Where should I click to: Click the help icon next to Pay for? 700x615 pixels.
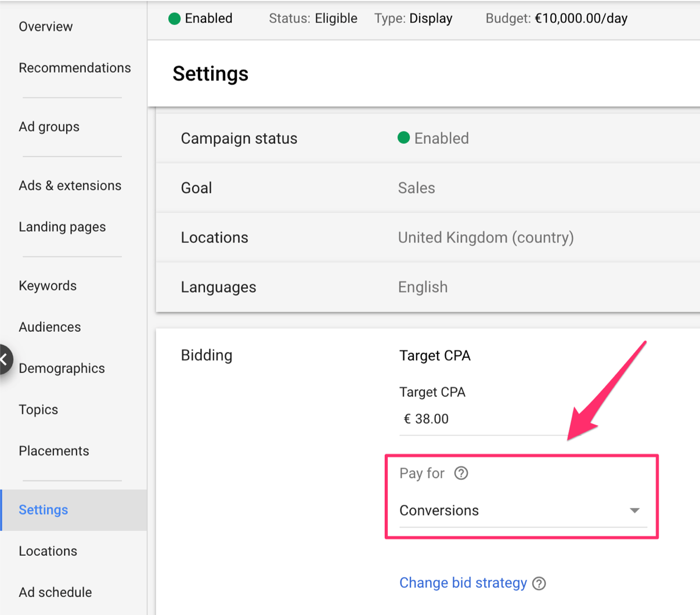461,473
